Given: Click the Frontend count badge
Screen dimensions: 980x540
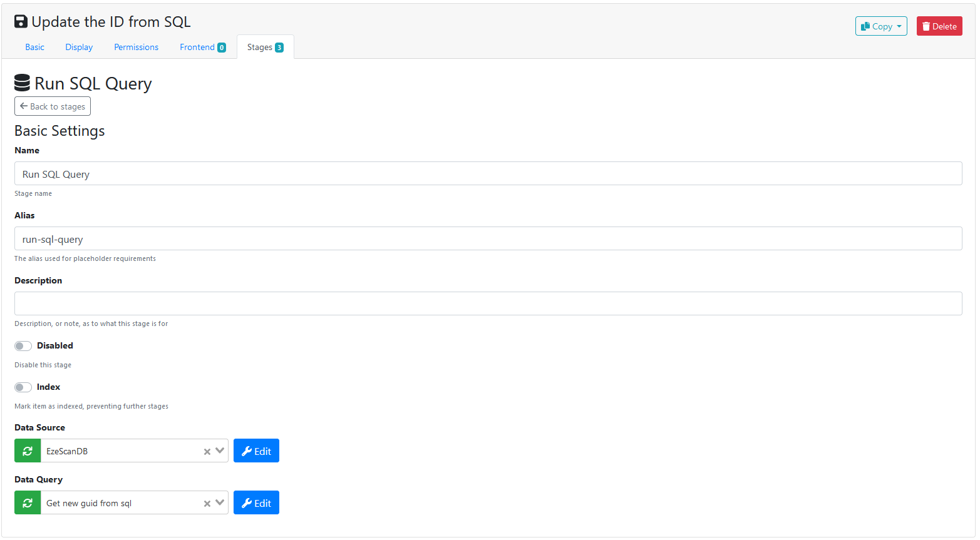Looking at the screenshot, I should [222, 48].
